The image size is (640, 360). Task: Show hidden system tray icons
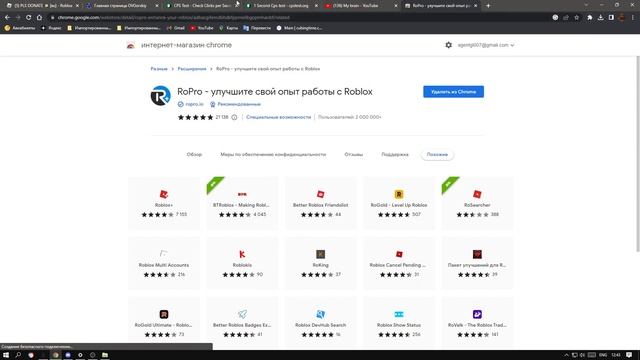pos(566,355)
